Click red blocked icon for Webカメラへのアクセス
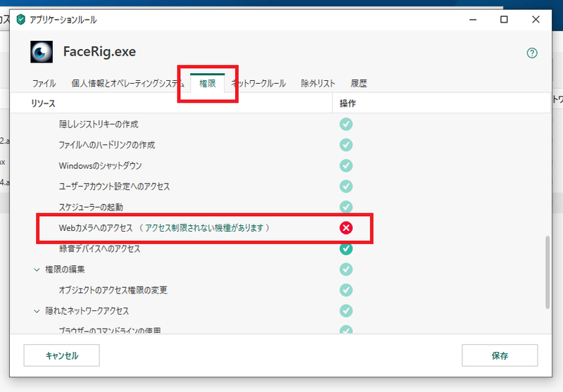 pos(346,227)
